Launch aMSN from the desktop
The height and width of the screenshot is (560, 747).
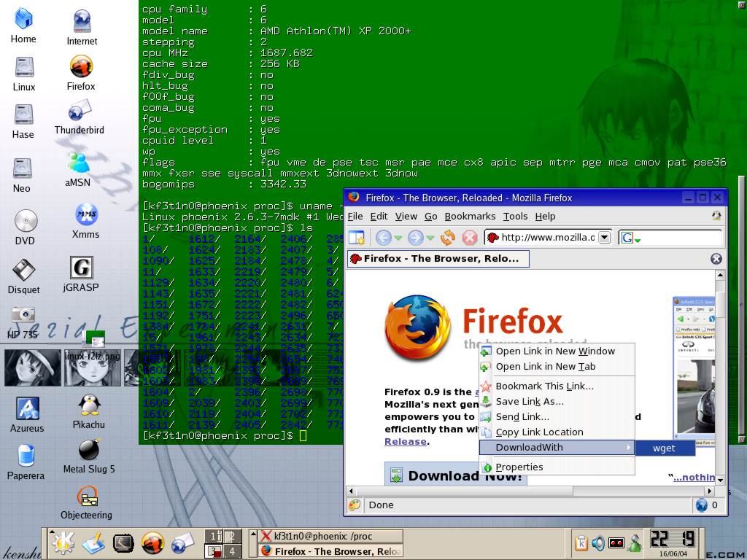pos(78,168)
